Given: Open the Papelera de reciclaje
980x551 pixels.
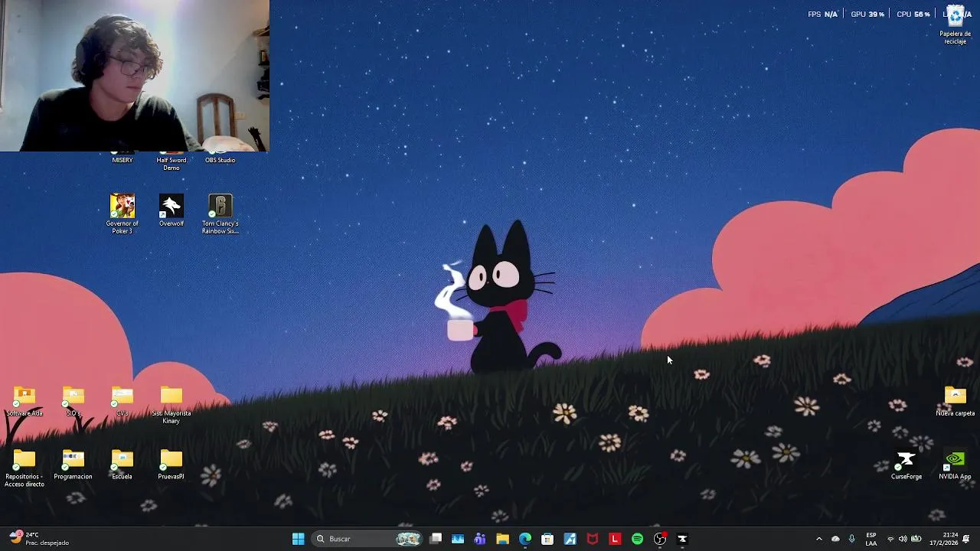Looking at the screenshot, I should point(955,25).
